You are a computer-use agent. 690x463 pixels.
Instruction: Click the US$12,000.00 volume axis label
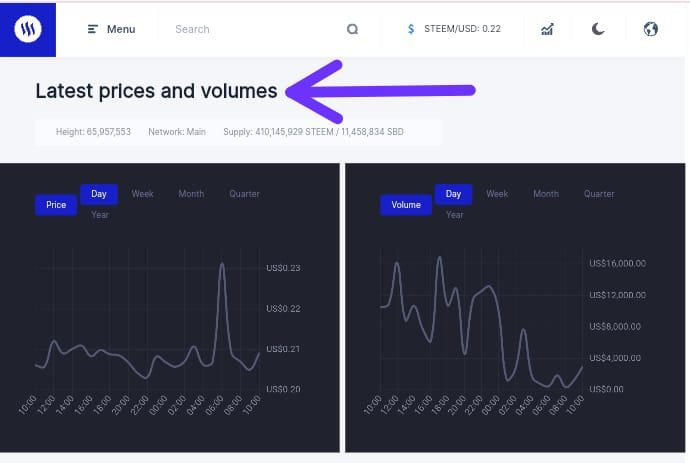tap(617, 295)
